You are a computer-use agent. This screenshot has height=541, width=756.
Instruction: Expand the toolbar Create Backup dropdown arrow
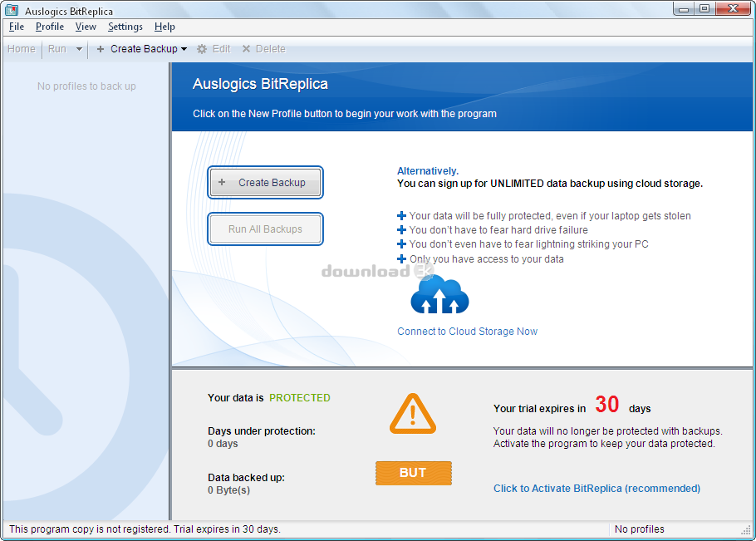pos(184,49)
